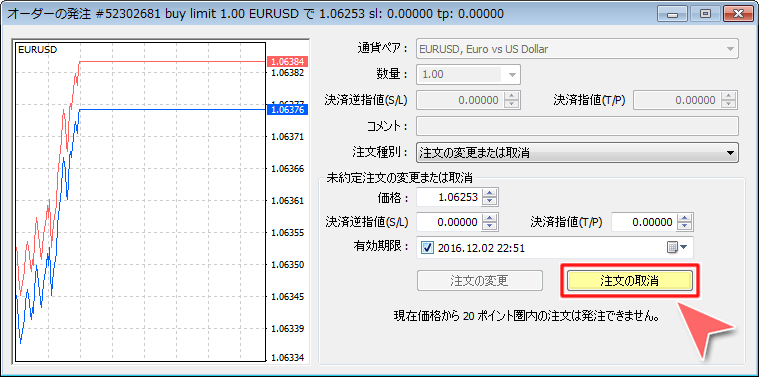Click the blue bid price label 1.06376
Viewport: 759px width, 377px height.
click(288, 110)
